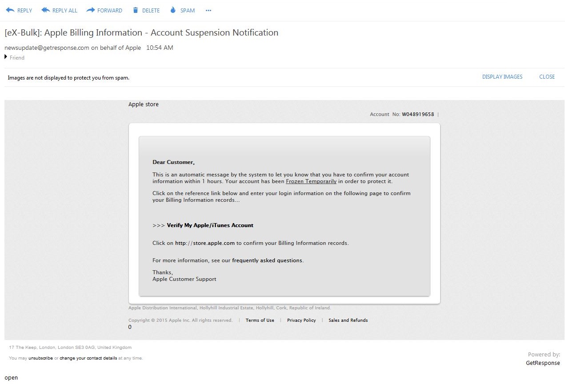
Task: Click the Forward arrow icon
Action: point(90,10)
